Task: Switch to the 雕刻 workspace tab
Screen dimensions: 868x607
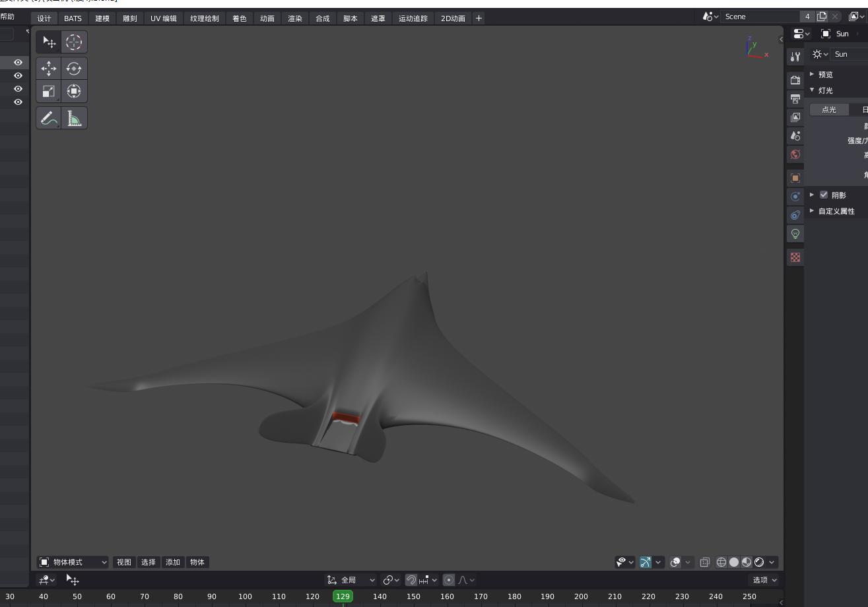Action: click(x=130, y=18)
